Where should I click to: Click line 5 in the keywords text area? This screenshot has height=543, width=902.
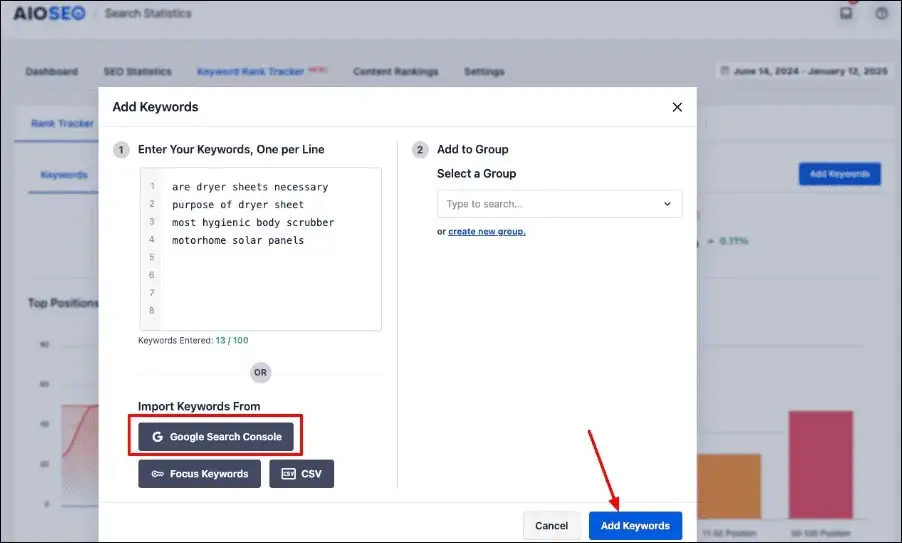click(260, 257)
